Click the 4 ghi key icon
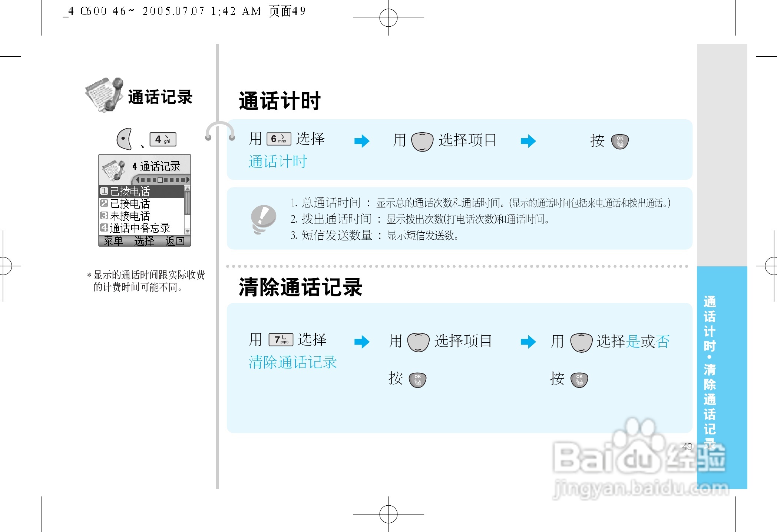The height and width of the screenshot is (532, 777). [163, 139]
